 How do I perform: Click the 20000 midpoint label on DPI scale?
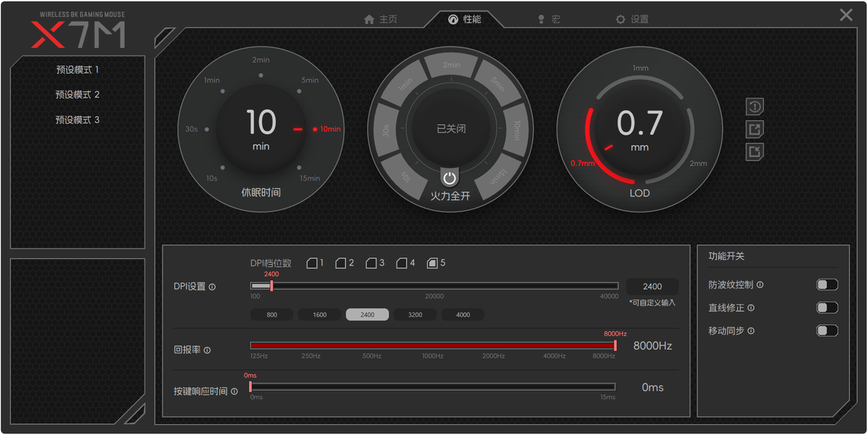point(435,296)
